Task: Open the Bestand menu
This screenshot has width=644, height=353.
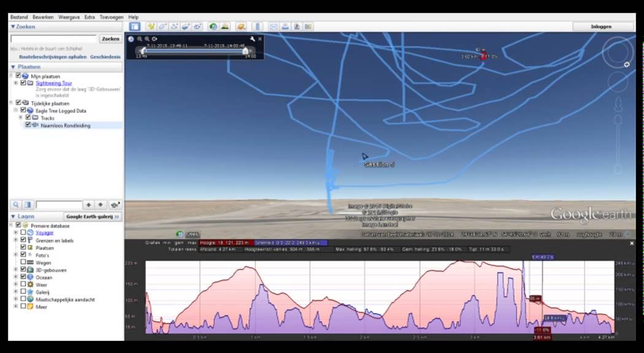Action: (x=19, y=17)
